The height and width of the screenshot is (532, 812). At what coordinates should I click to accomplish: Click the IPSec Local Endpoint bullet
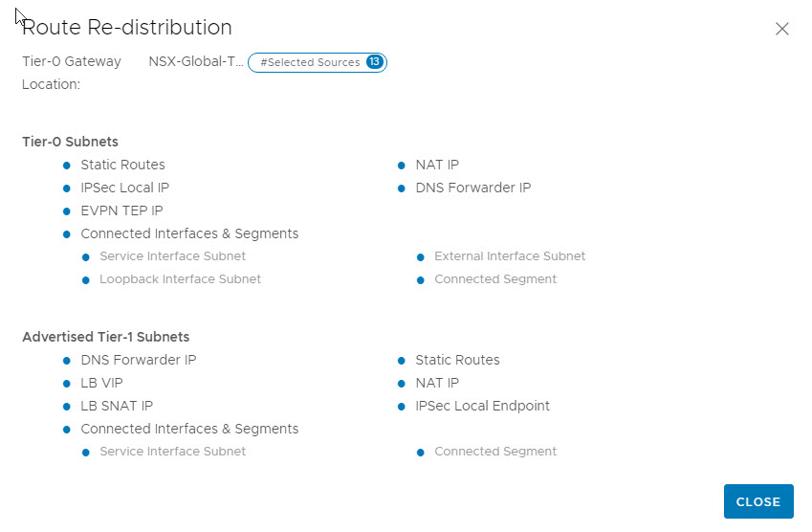(403, 407)
